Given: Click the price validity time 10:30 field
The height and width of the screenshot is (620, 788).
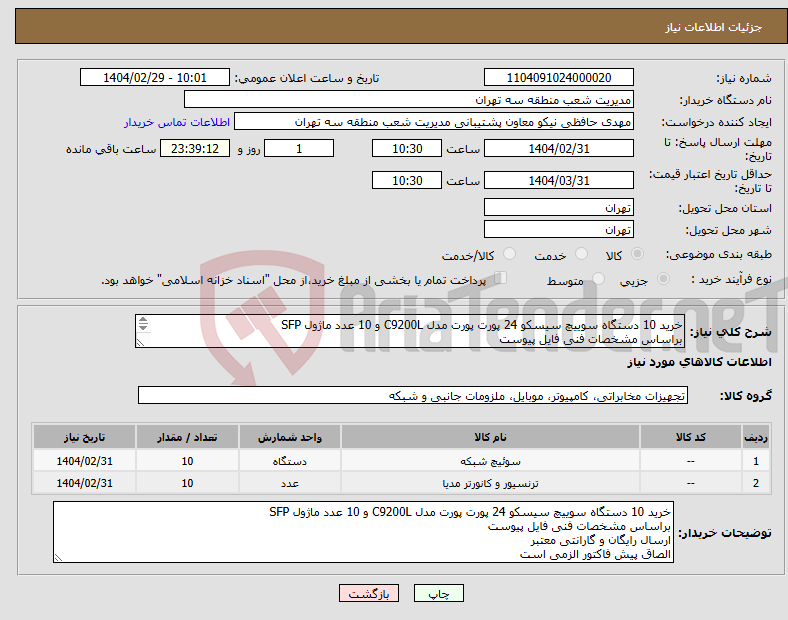Looking at the screenshot, I should pyautogui.click(x=407, y=180).
